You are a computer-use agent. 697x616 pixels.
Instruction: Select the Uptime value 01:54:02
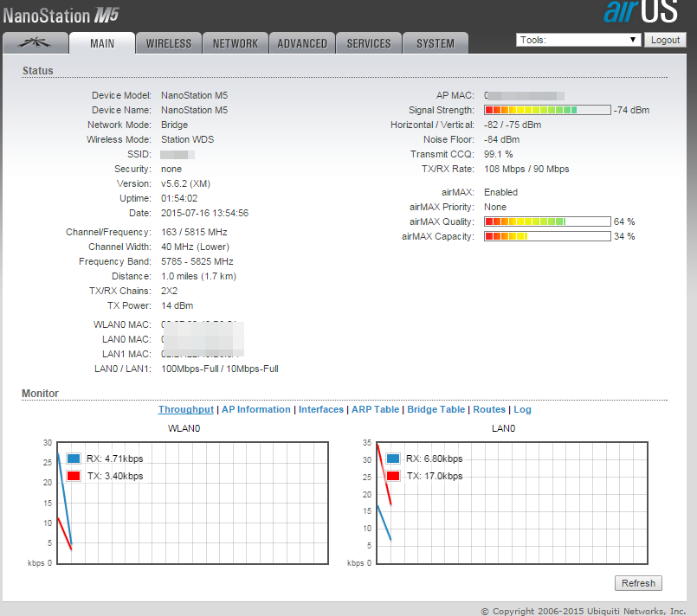click(x=179, y=198)
